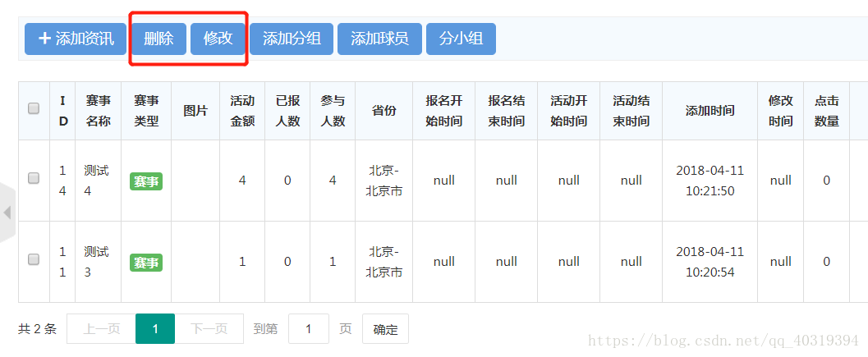Viewport: 868px width, 357px height.
Task: Check the checkbox for row 测试4
Action: click(34, 177)
